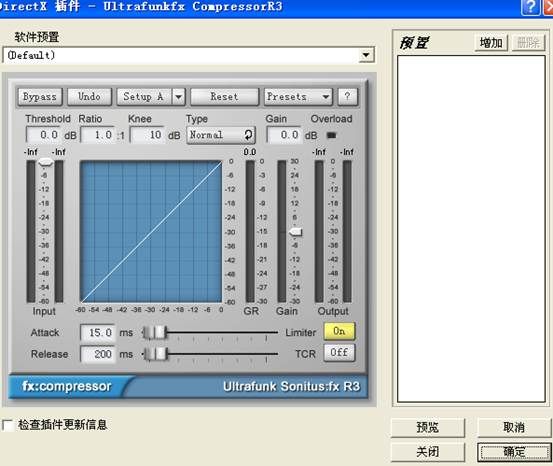Cycle compressor Type with the Normal arrow icon
Viewport: 553px width, 466px height.
pos(248,135)
